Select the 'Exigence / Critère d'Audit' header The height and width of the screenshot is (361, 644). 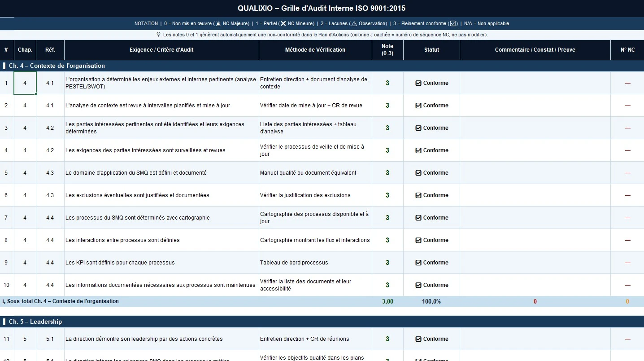[161, 50]
